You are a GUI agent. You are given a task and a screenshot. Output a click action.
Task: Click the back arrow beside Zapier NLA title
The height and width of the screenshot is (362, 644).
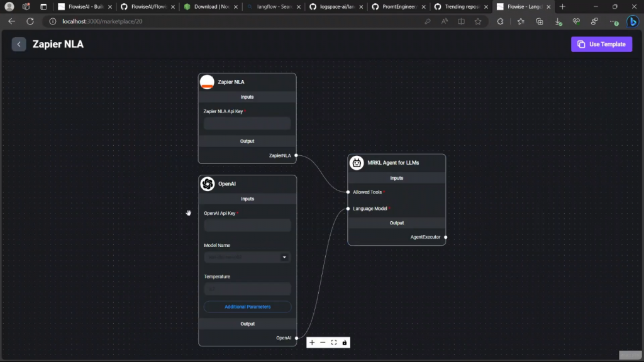[19, 45]
